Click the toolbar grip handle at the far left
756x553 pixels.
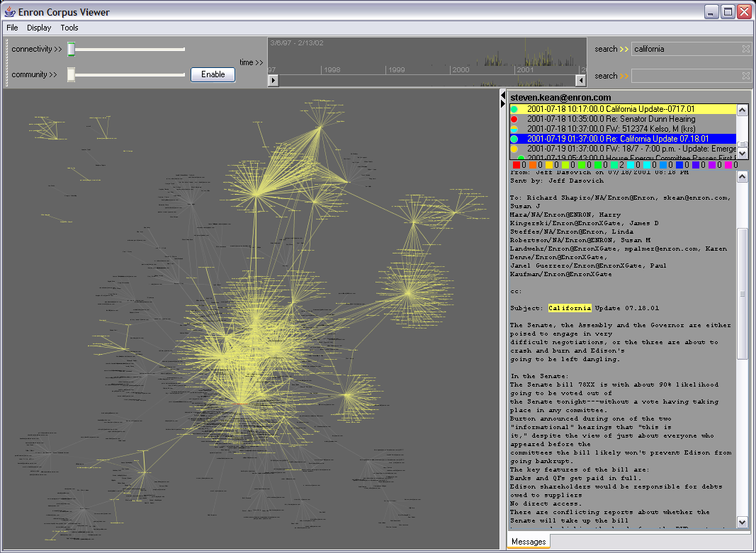(x=6, y=62)
